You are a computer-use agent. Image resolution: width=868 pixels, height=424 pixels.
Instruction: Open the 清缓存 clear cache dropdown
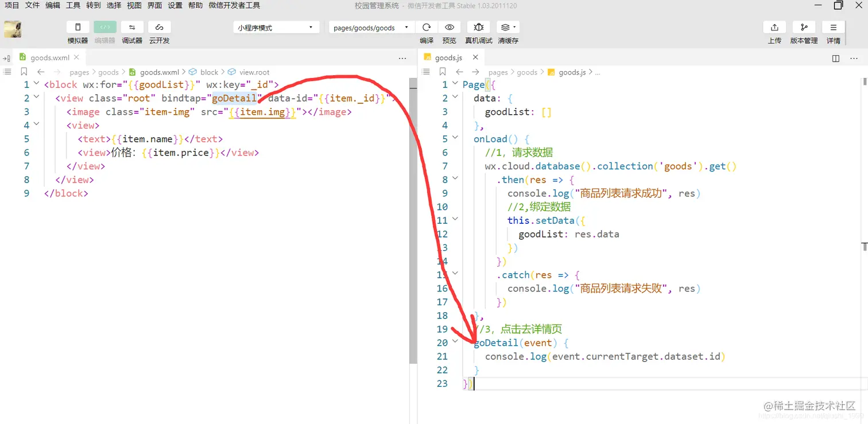507,28
